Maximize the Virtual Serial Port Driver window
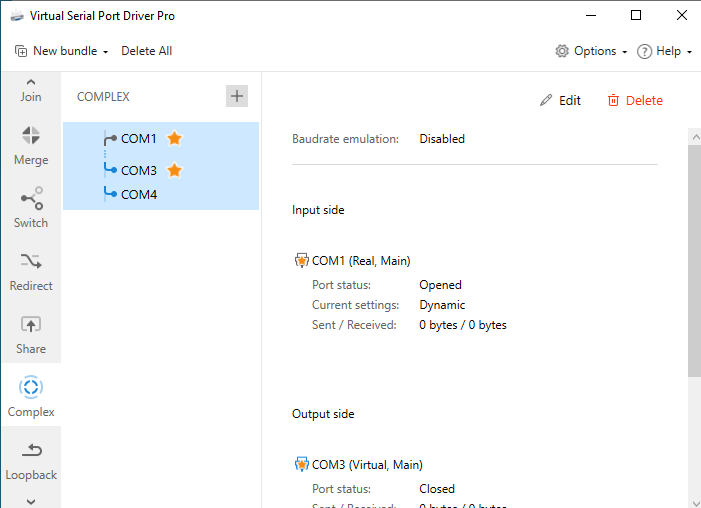Screen dimensions: 701x508 tap(636, 16)
